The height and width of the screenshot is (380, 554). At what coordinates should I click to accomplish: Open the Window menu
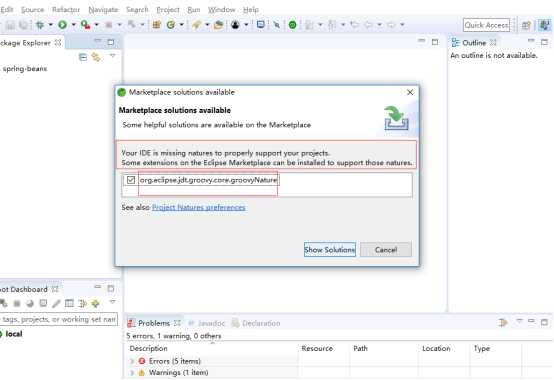click(222, 10)
